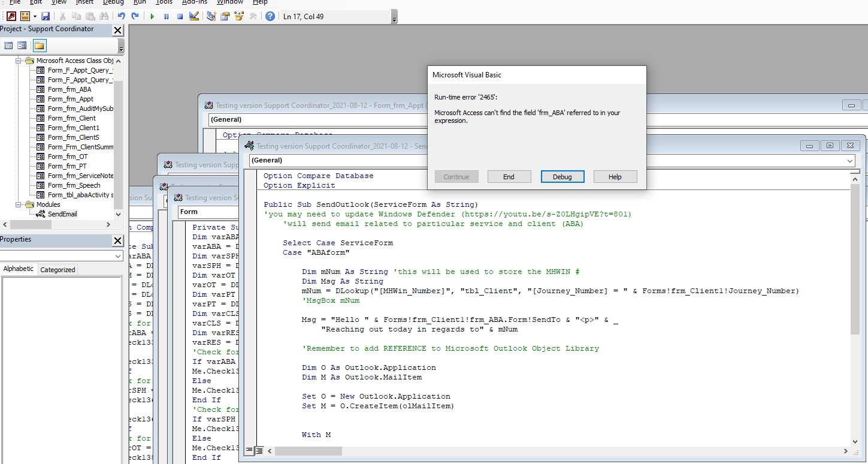Image resolution: width=868 pixels, height=464 pixels.
Task: Select Form_frm_OT in the project tree
Action: [68, 156]
